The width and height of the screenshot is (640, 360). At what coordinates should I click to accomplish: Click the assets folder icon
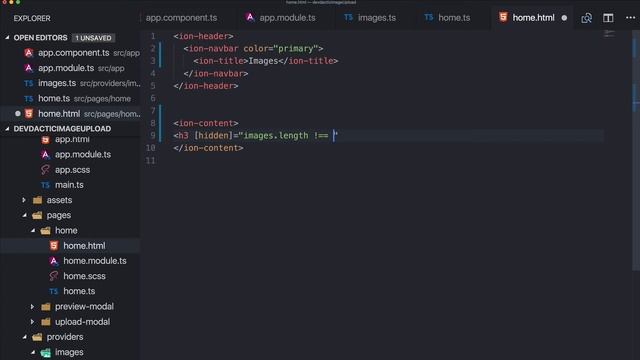37,200
